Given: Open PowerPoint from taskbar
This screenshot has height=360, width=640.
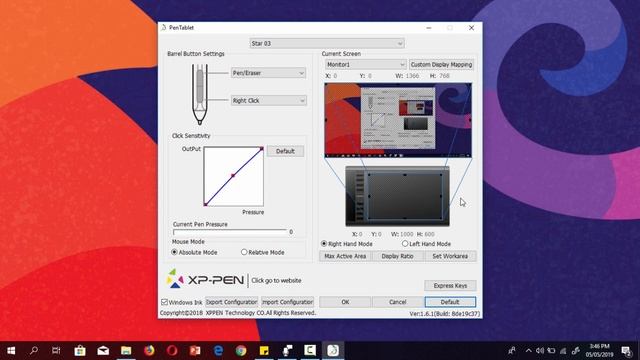Looking at the screenshot, I should (x=195, y=351).
